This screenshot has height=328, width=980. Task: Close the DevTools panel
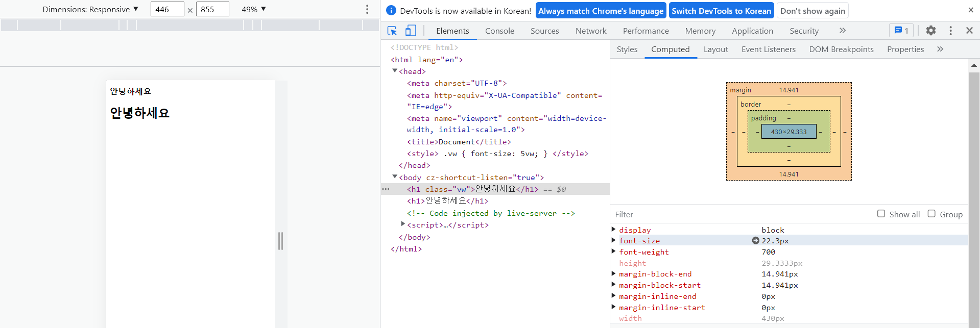[x=969, y=31]
